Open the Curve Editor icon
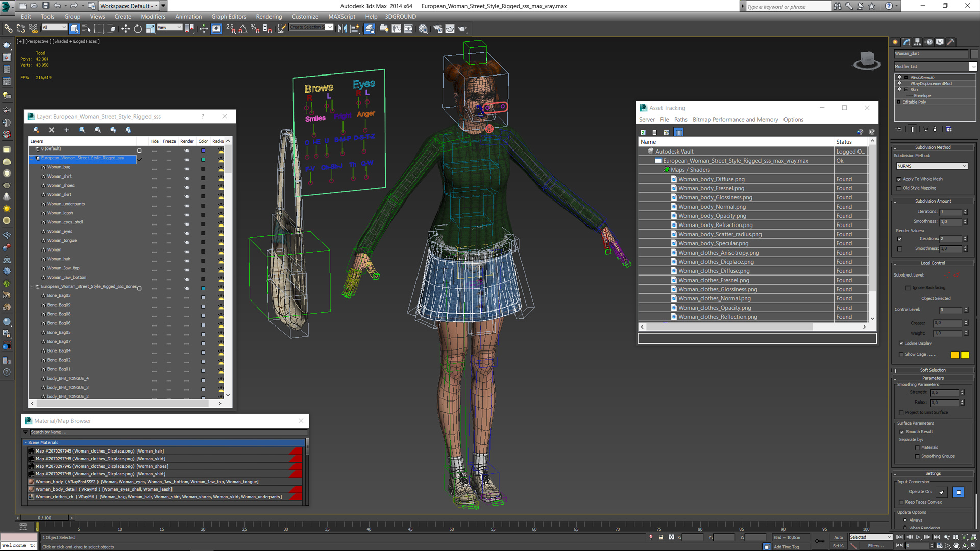This screenshot has height=551, width=980. pyautogui.click(x=396, y=29)
